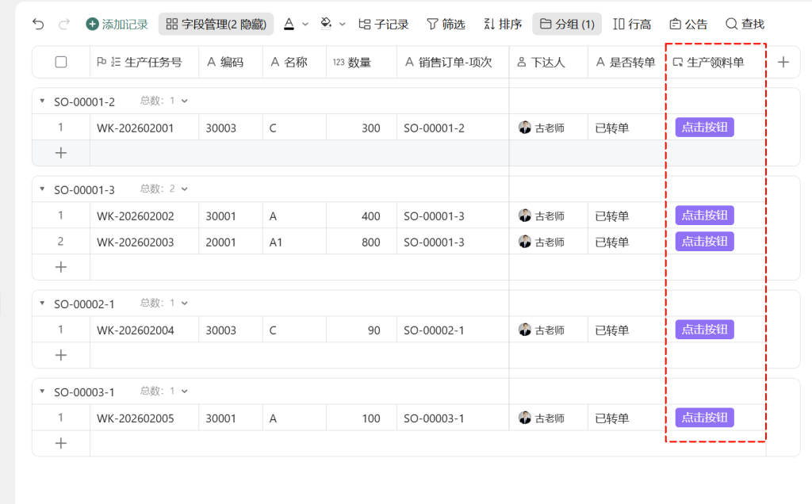This screenshot has height=504, width=812.
Task: Click the SO-00001-3 group title
Action: click(x=84, y=190)
